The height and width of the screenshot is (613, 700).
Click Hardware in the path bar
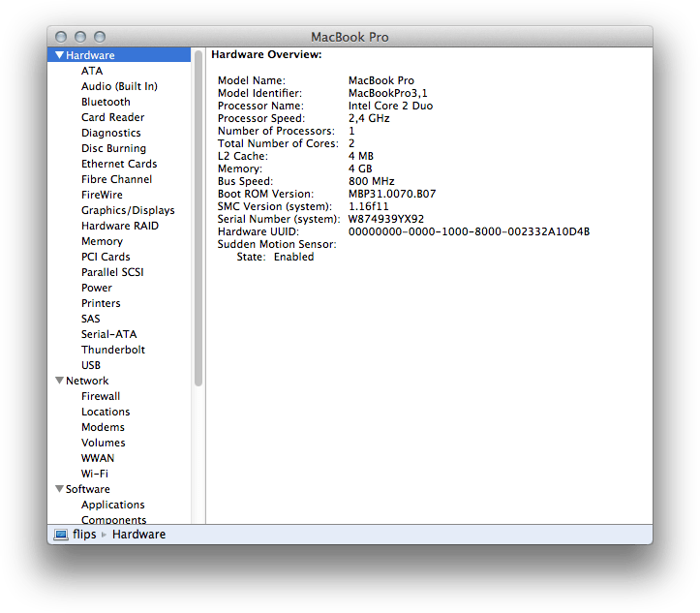point(138,534)
